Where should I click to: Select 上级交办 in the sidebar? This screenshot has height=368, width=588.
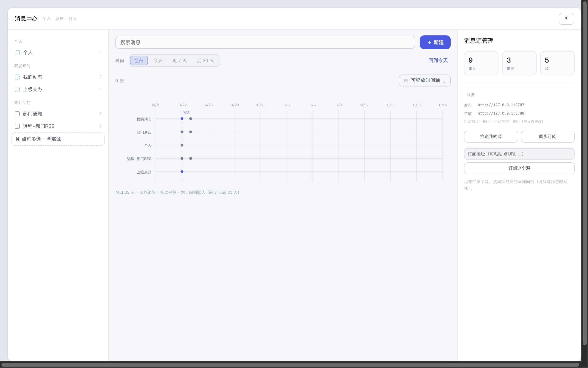click(x=58, y=89)
